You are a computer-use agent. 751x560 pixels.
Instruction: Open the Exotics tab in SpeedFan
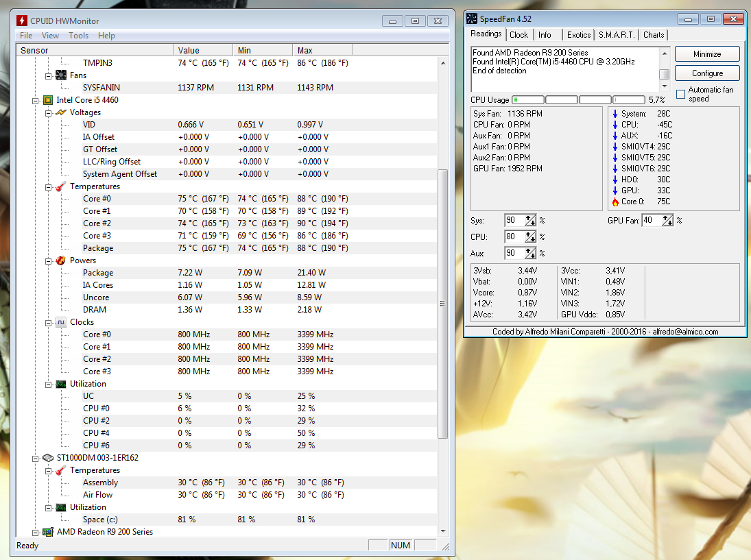click(579, 35)
